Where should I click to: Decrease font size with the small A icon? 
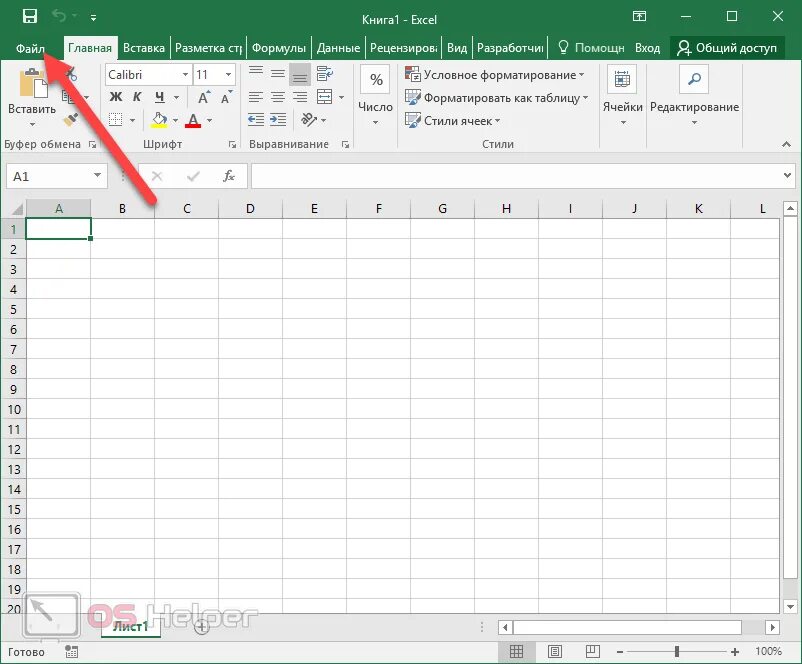pos(226,97)
